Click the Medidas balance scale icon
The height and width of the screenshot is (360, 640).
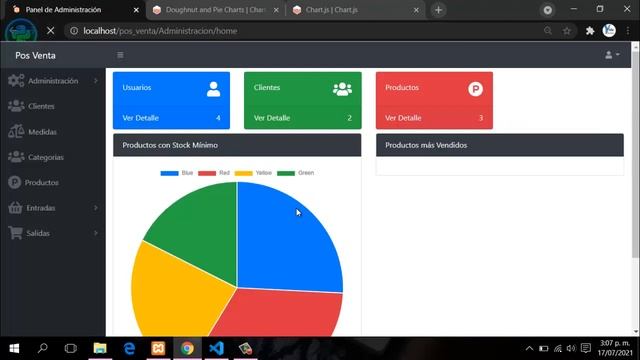[16, 131]
